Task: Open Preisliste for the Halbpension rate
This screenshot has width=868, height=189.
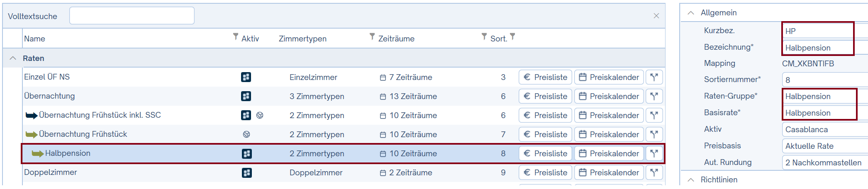Action: tap(545, 153)
